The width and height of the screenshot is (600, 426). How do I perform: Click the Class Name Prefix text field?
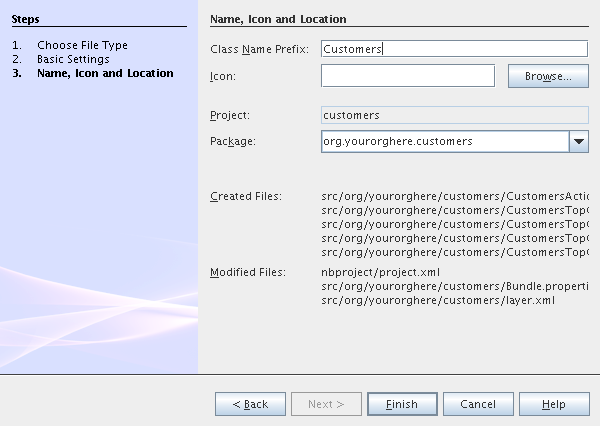click(454, 49)
